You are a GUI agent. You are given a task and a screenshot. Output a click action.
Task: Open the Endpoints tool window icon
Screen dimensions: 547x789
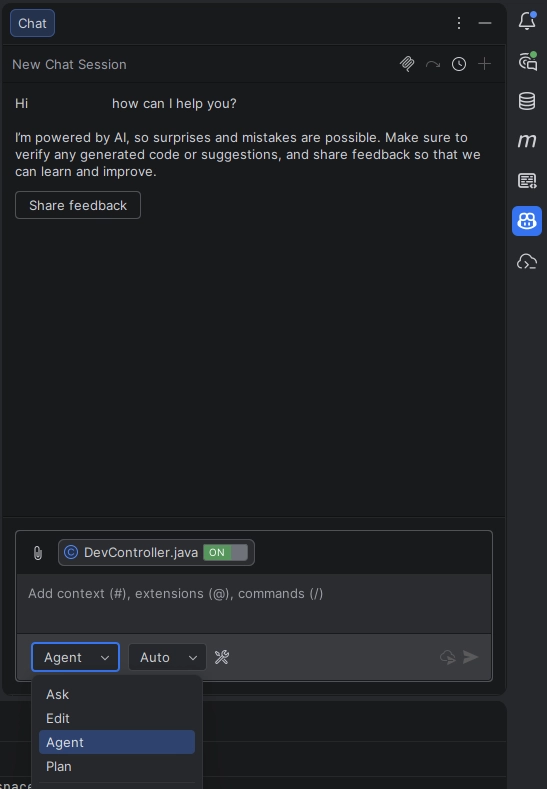coord(527,180)
